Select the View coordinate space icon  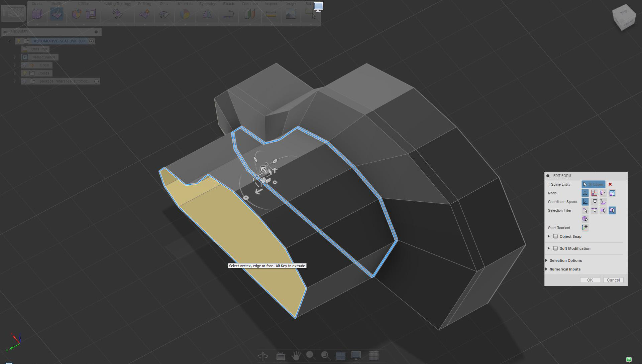[594, 202]
